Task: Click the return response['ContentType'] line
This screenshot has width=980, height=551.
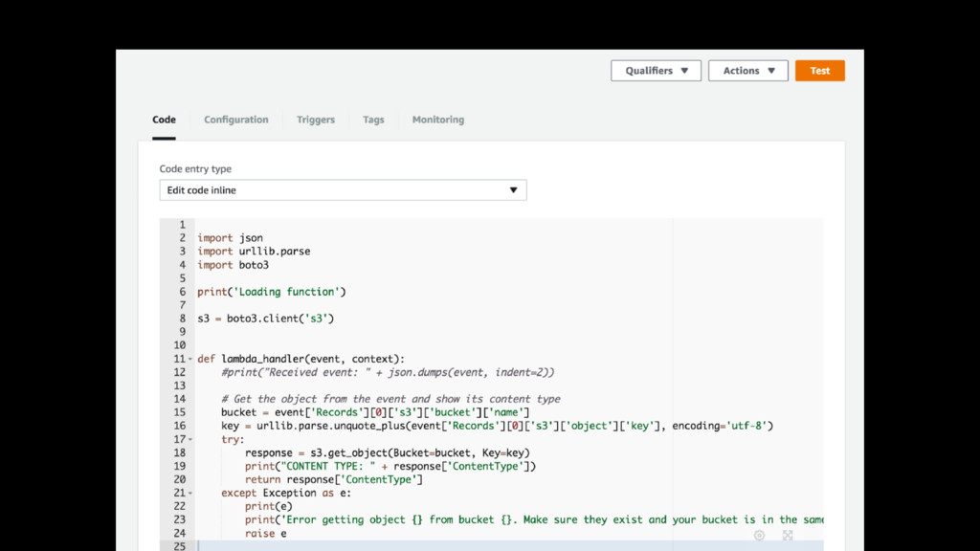Action: (x=334, y=480)
